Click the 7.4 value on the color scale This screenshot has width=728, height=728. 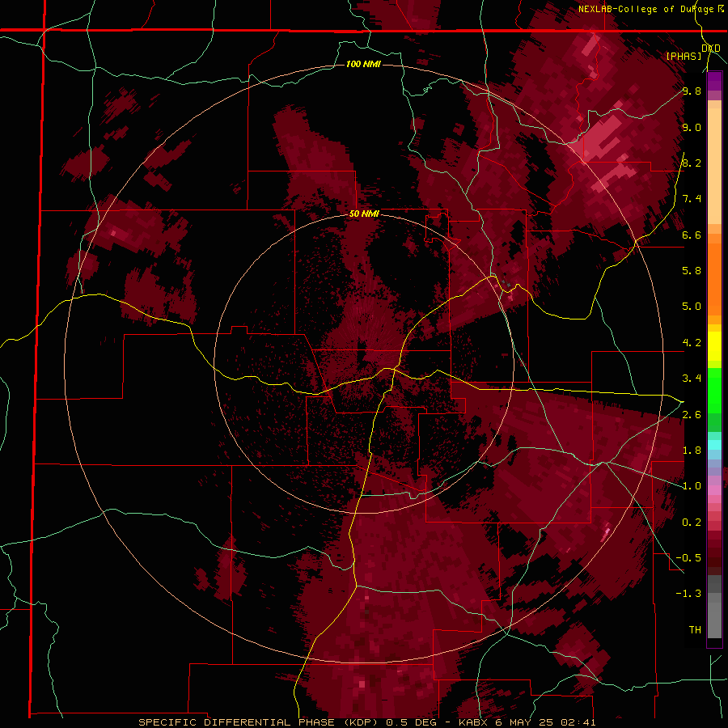click(x=692, y=199)
